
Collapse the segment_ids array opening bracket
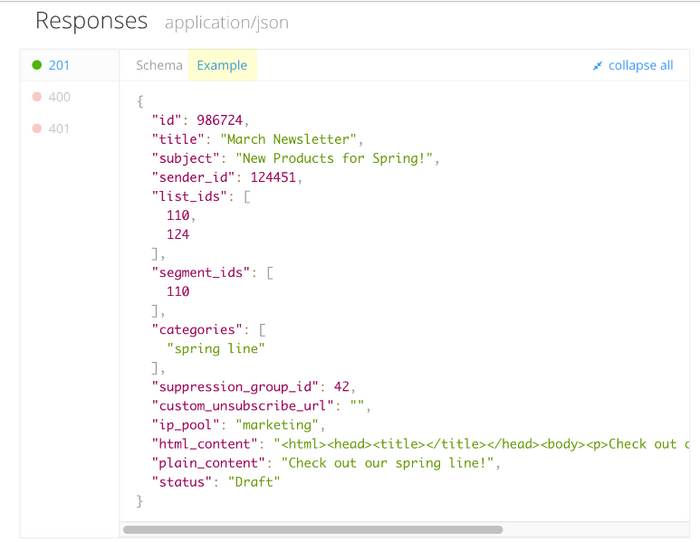point(270,272)
